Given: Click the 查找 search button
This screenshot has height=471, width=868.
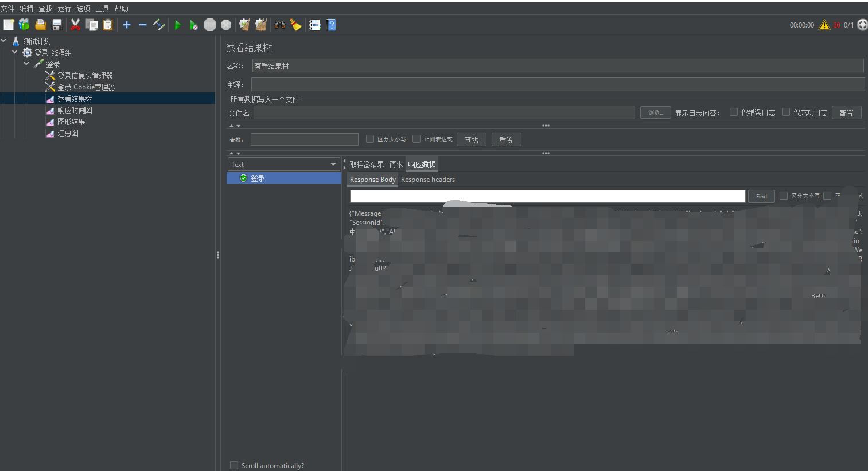Looking at the screenshot, I should [472, 139].
